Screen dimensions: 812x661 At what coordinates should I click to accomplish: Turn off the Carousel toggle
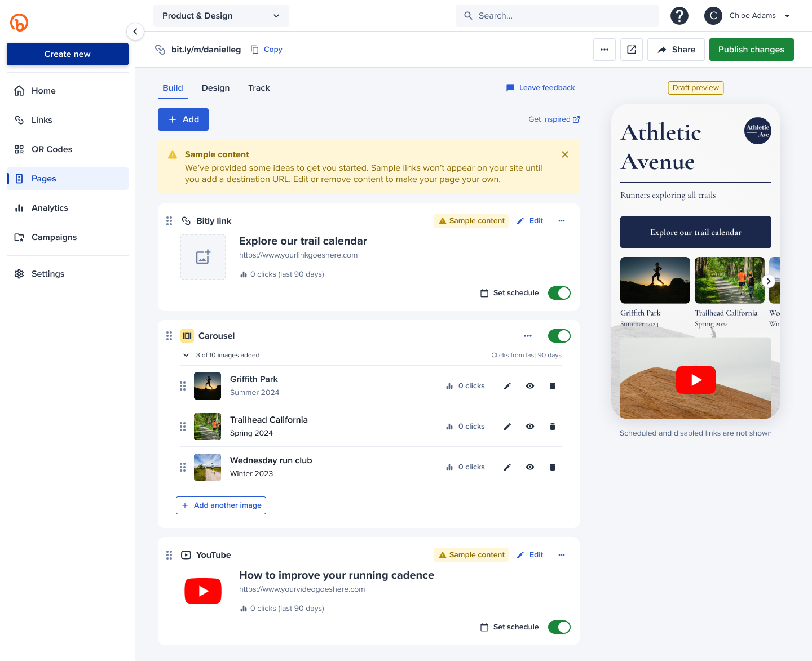pos(559,336)
